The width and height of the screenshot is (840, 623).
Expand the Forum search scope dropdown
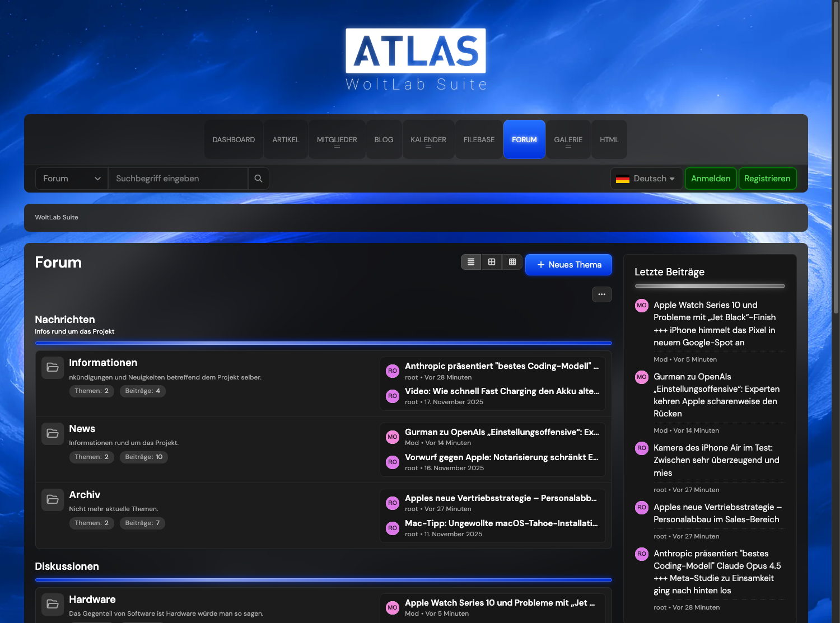click(x=72, y=179)
